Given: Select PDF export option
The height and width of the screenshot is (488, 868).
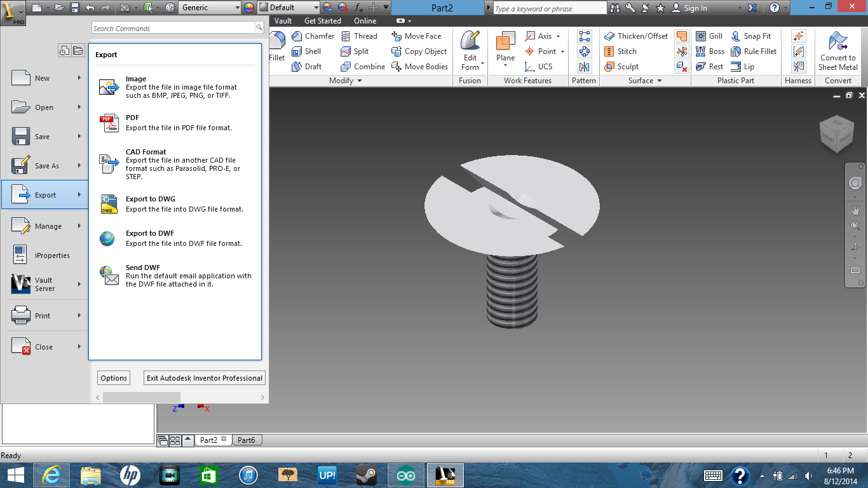Looking at the screenshot, I should (175, 123).
